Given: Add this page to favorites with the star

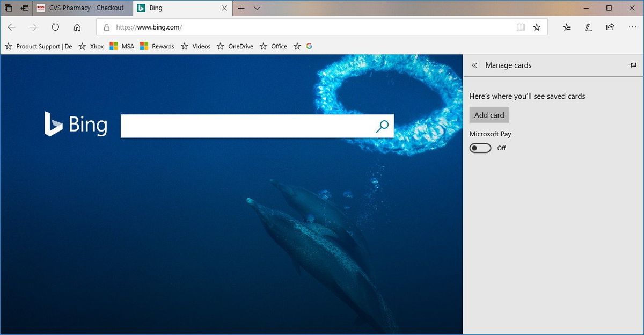Looking at the screenshot, I should click(537, 27).
